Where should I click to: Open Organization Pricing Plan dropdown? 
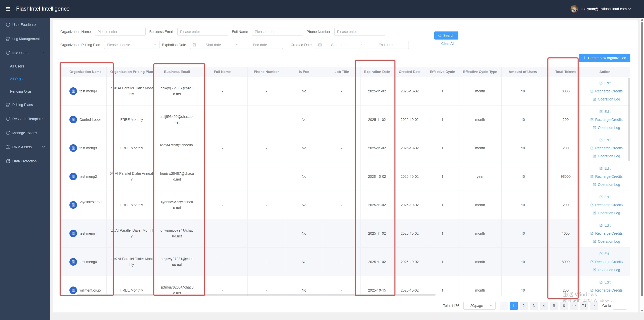coord(132,45)
